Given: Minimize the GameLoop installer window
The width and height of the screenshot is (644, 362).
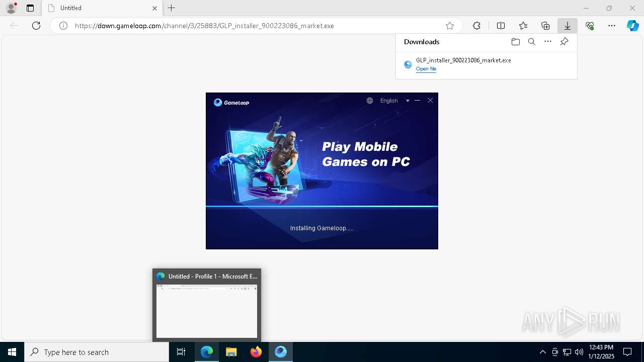Looking at the screenshot, I should click(x=417, y=101).
